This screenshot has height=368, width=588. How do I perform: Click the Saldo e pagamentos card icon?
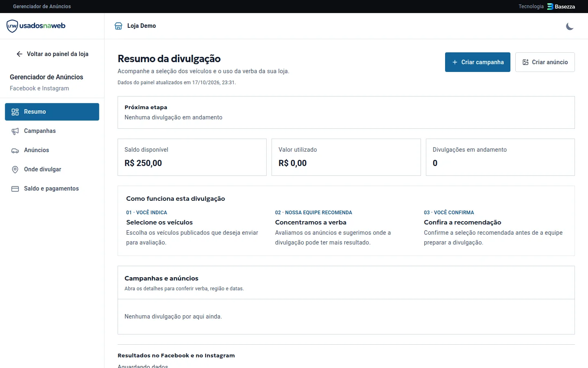15,189
